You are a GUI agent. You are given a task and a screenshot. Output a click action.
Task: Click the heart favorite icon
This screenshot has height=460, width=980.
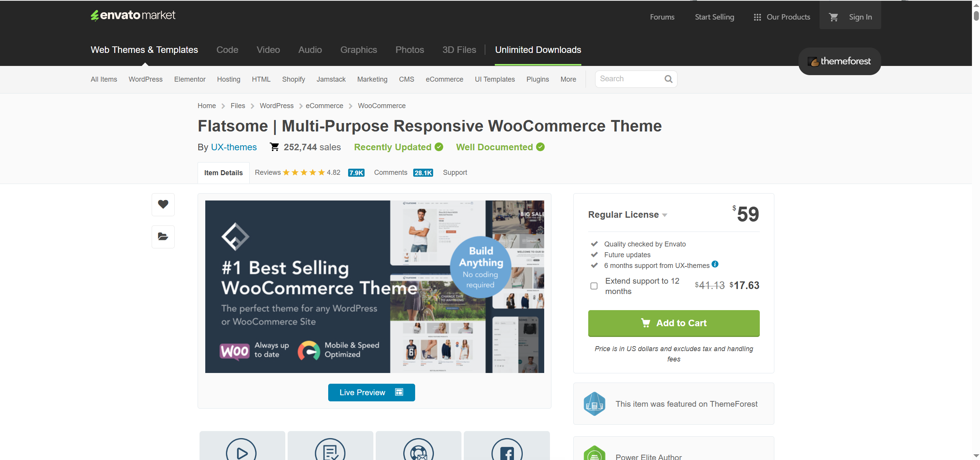(x=163, y=204)
